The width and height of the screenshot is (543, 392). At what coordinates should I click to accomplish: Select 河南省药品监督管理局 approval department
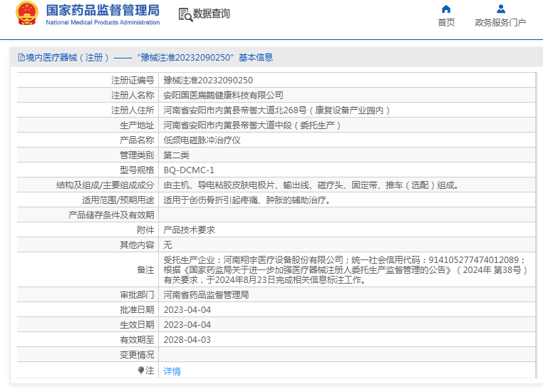(206, 294)
